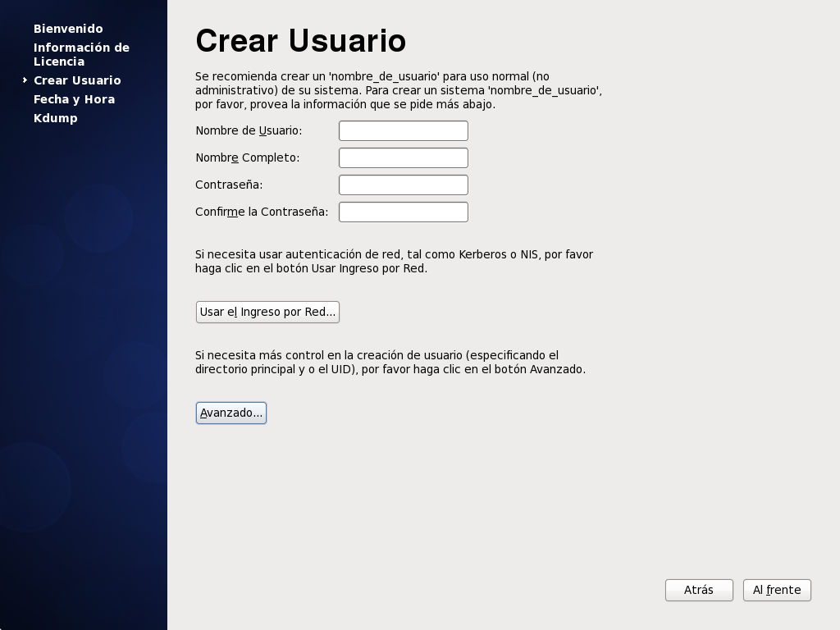This screenshot has height=630, width=840.
Task: Go back with the Atrás button
Action: click(699, 591)
